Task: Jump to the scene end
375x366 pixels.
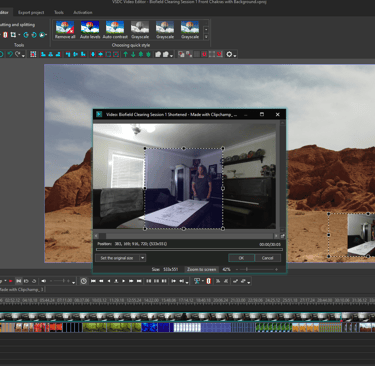Action: pyautogui.click(x=139, y=281)
